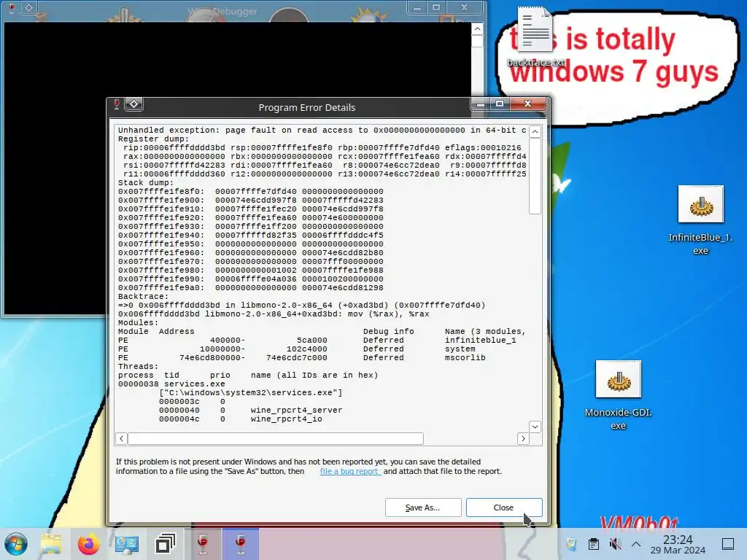The width and height of the screenshot is (747, 560).
Task: Open Firefox from the taskbar
Action: (x=88, y=544)
